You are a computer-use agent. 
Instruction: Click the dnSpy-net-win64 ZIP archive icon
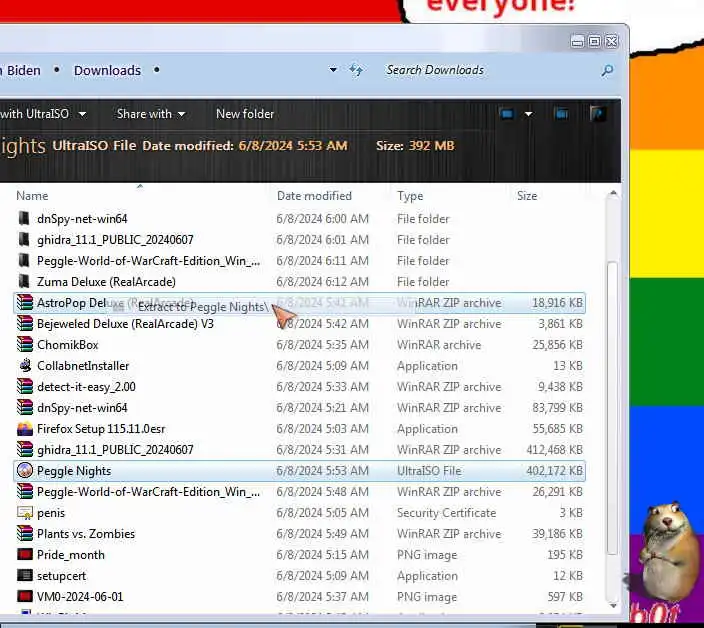tap(25, 408)
